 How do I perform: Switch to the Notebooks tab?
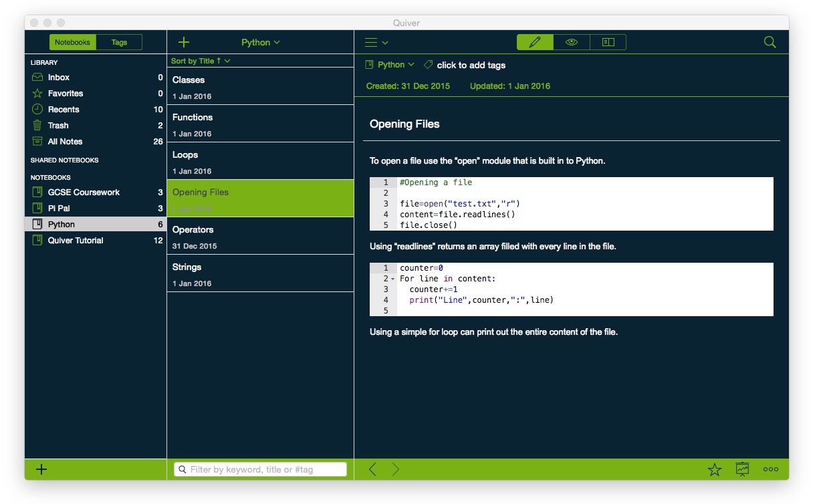72,42
